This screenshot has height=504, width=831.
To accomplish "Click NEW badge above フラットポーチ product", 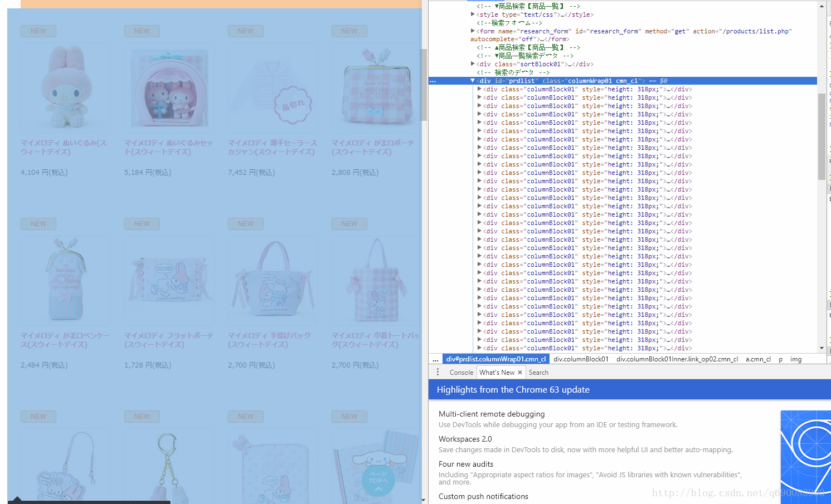I will pos(142,224).
